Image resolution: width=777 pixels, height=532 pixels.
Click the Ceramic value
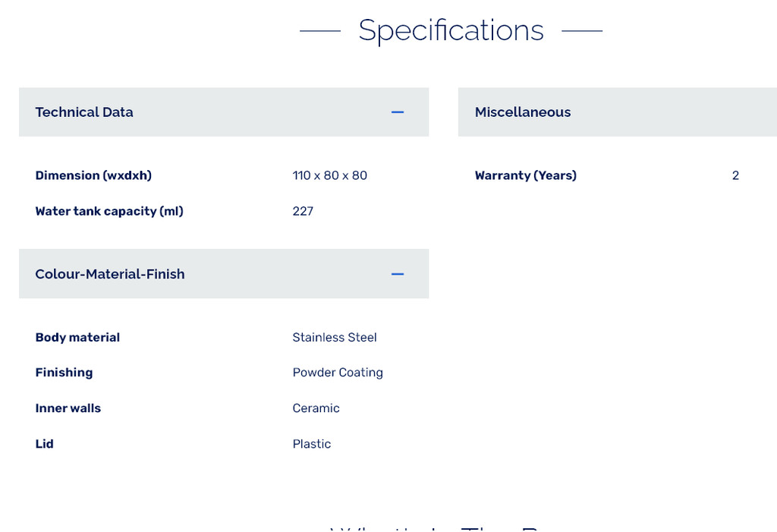click(x=316, y=408)
